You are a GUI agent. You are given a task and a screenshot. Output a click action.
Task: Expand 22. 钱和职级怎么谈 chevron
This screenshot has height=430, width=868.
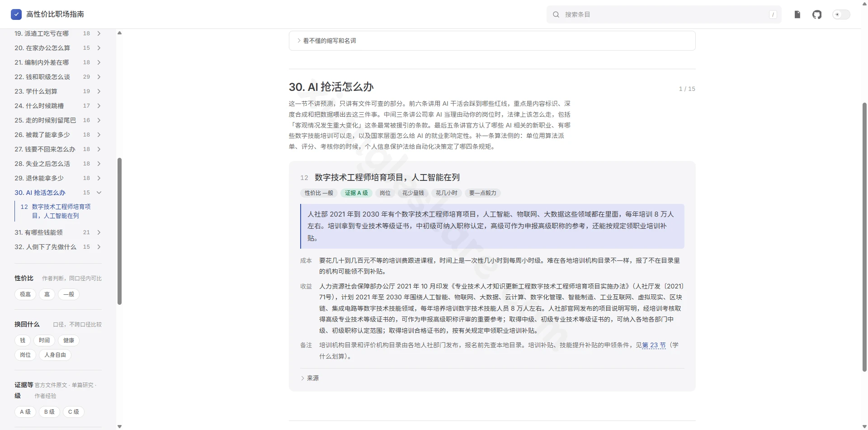pos(99,77)
